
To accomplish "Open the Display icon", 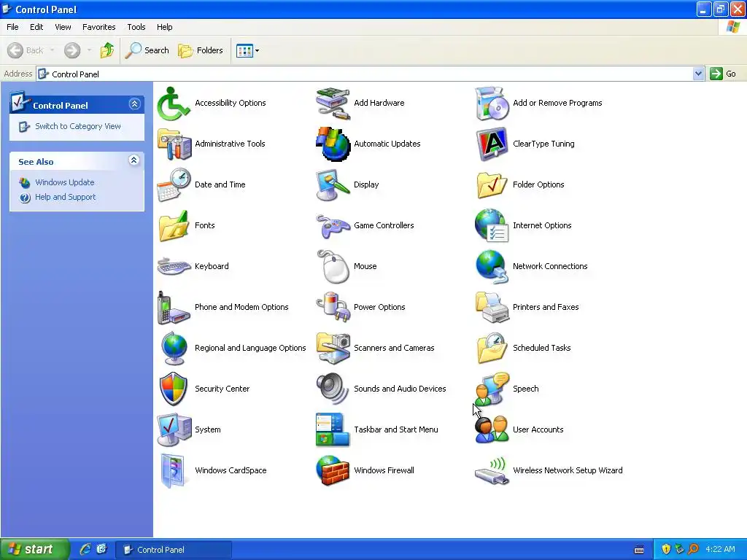I will [333, 184].
